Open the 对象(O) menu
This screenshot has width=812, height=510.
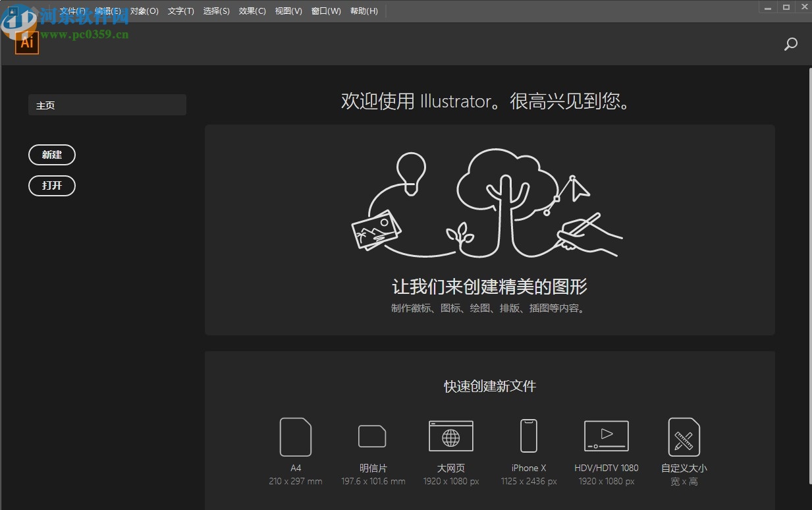click(x=144, y=11)
